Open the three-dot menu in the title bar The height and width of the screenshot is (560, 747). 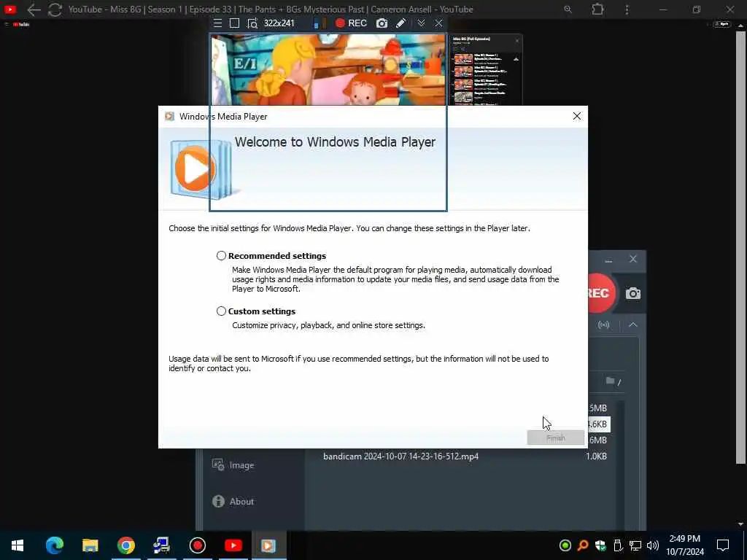click(x=627, y=9)
